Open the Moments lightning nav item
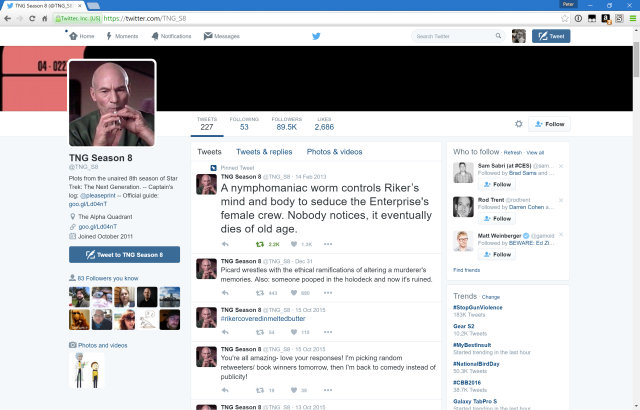Image resolution: width=640 pixels, height=410 pixels. coord(122,36)
